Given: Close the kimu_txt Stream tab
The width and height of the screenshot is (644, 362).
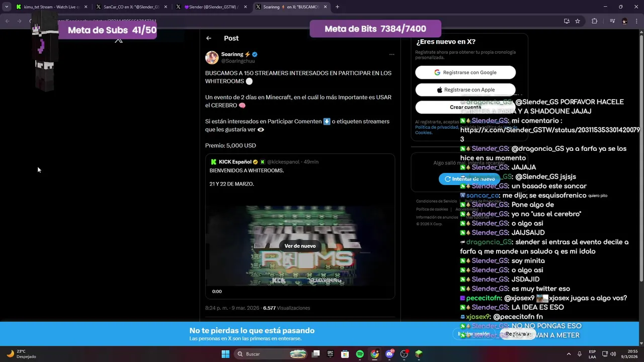Looking at the screenshot, I should 86,7.
